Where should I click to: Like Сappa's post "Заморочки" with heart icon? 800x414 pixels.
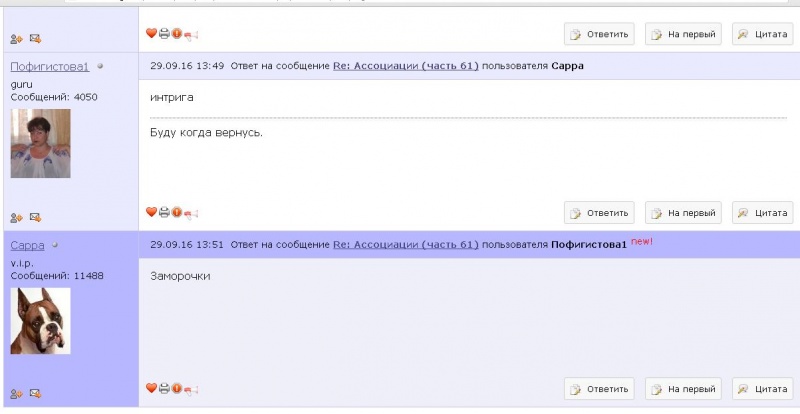click(152, 388)
